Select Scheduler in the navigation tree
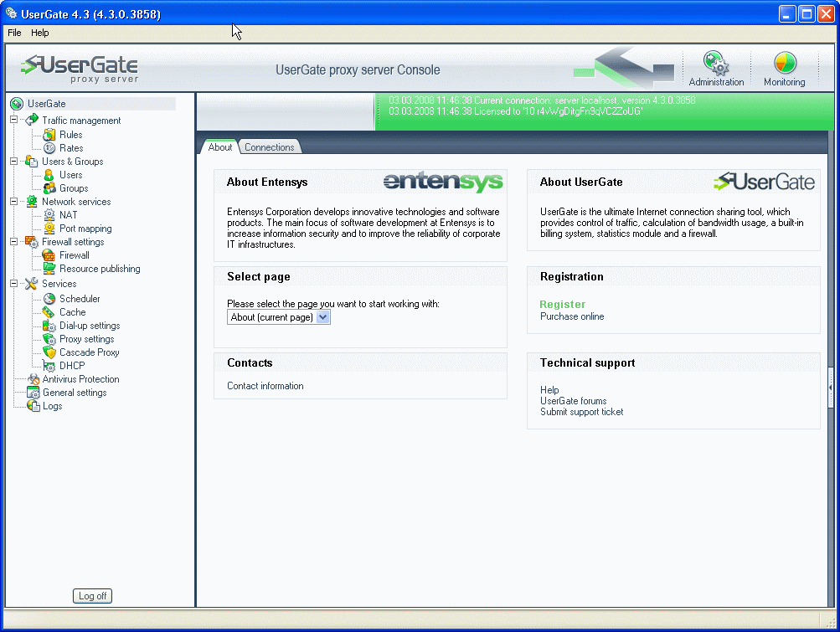 pos(80,298)
